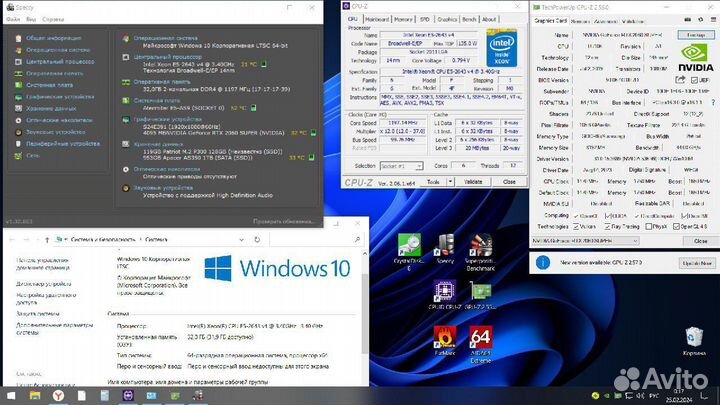
Task: Open CrystalDiskInfo desktop shortcut
Action: (x=409, y=251)
